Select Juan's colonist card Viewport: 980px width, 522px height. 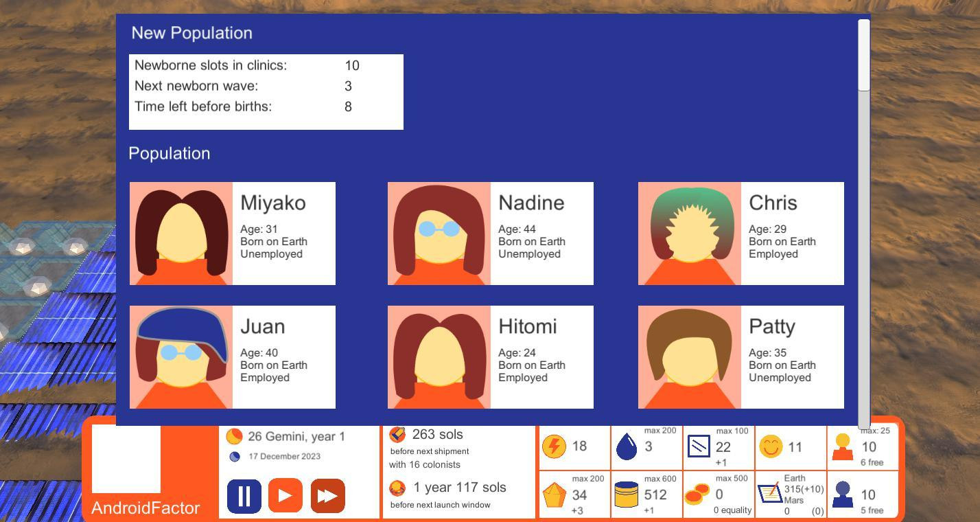[233, 357]
